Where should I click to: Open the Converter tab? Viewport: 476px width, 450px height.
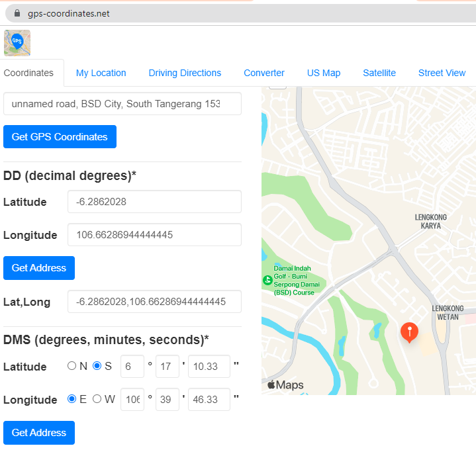(x=263, y=73)
